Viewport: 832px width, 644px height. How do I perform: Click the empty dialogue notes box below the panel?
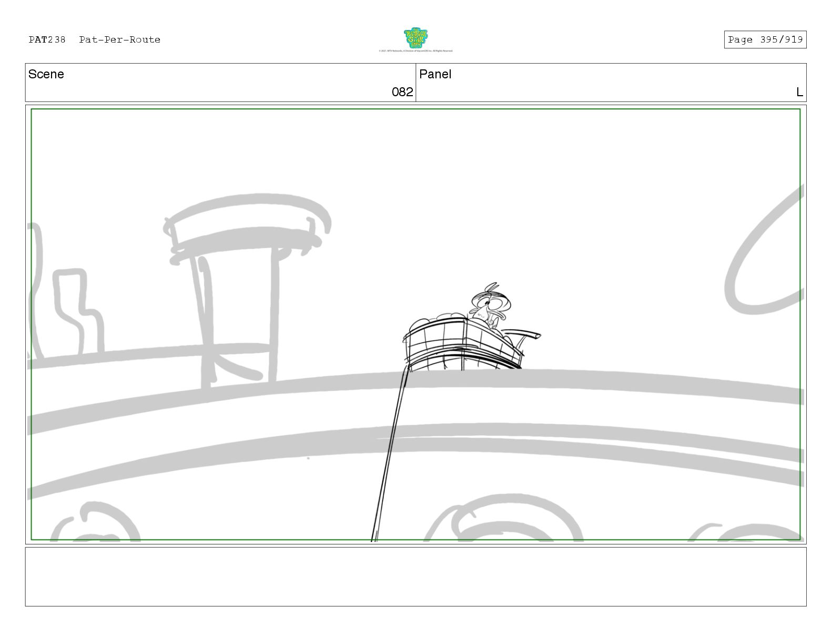point(415,577)
